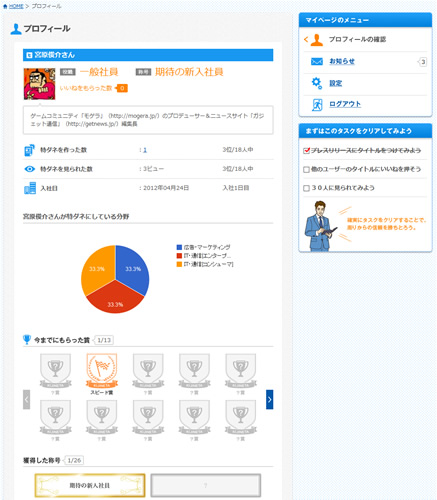The width and height of the screenshot is (437, 500).
Task: Click next arrow of awards carousel
Action: tap(270, 399)
